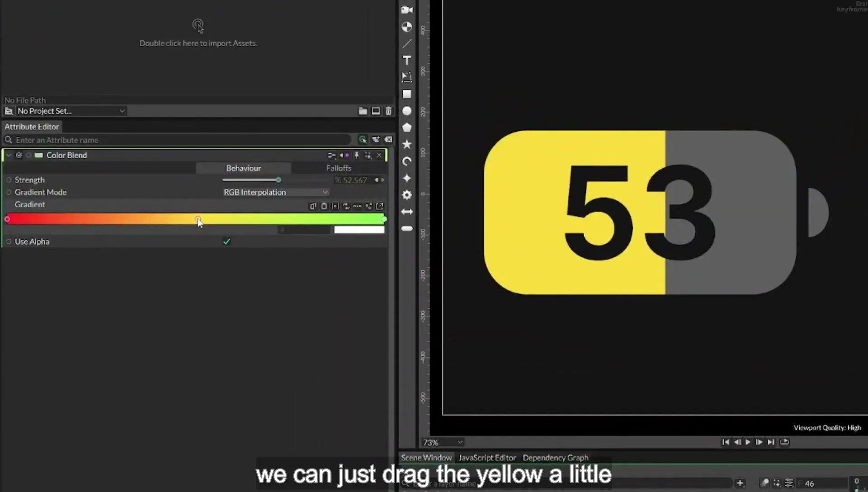Open the 73% zoom level dropdown
This screenshot has width=868, height=492.
(x=442, y=442)
